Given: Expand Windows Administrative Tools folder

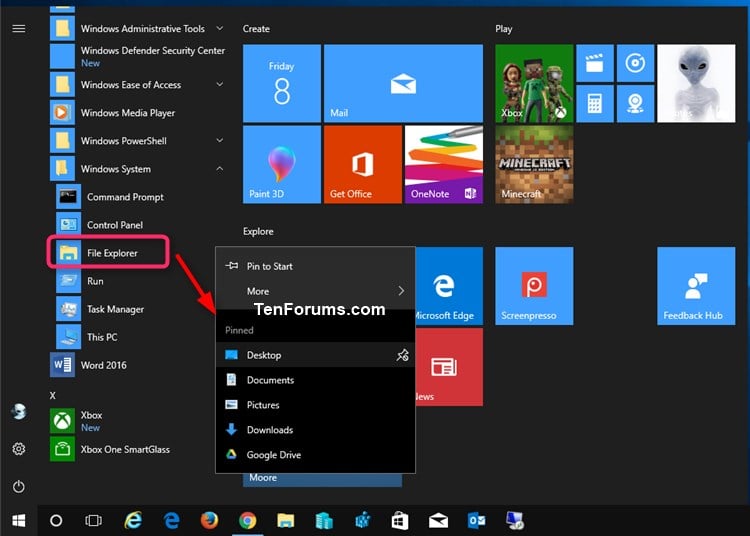Looking at the screenshot, I should click(x=220, y=29).
